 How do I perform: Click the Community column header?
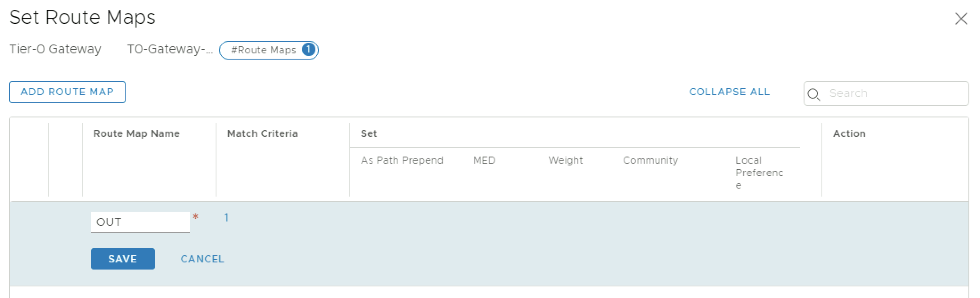tap(650, 161)
